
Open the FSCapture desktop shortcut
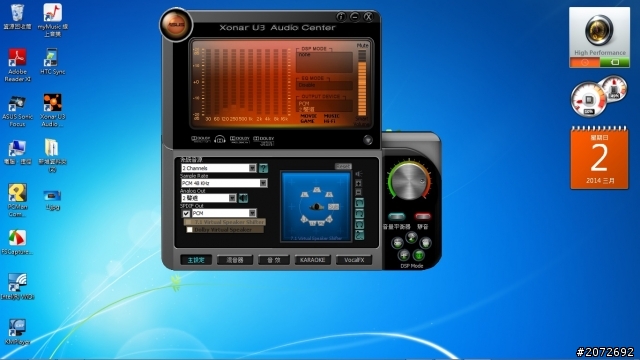click(17, 242)
